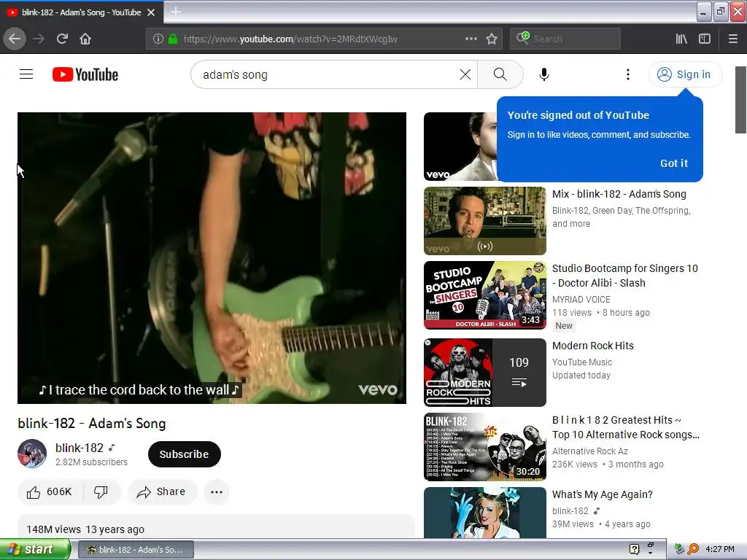
Task: Open the What's My Age Again? thumbnail
Action: tap(484, 513)
